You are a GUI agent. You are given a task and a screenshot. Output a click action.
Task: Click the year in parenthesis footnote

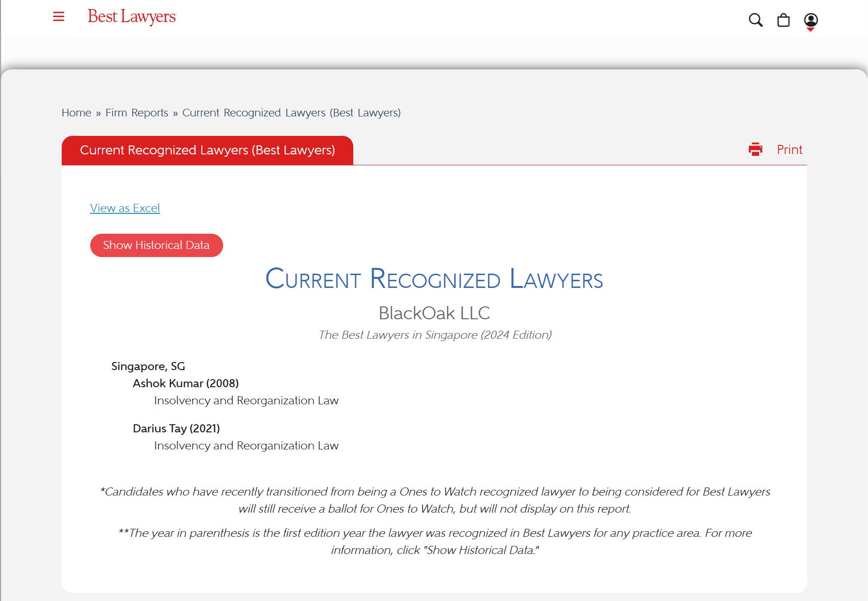pos(435,542)
